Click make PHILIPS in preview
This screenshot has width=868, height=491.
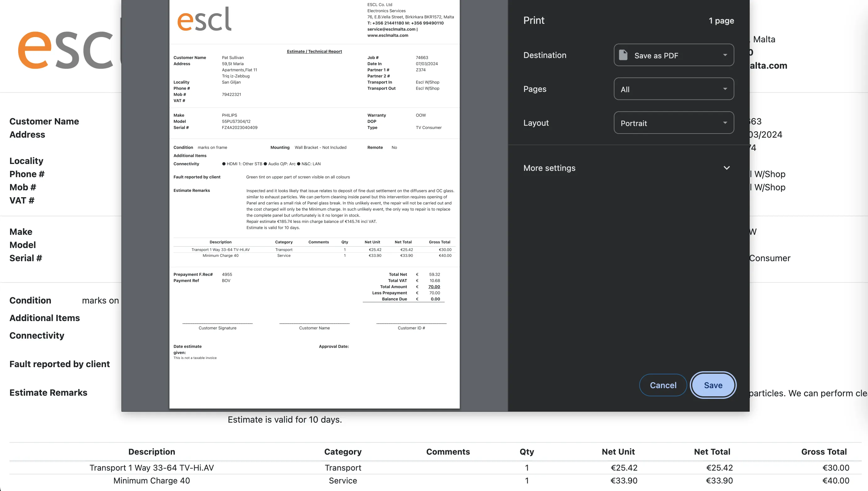click(x=229, y=115)
